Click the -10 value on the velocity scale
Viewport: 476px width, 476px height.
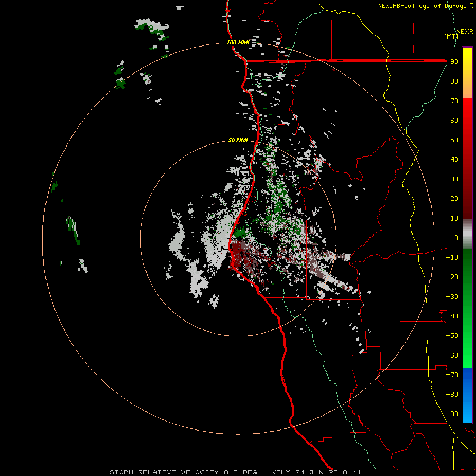[452, 258]
